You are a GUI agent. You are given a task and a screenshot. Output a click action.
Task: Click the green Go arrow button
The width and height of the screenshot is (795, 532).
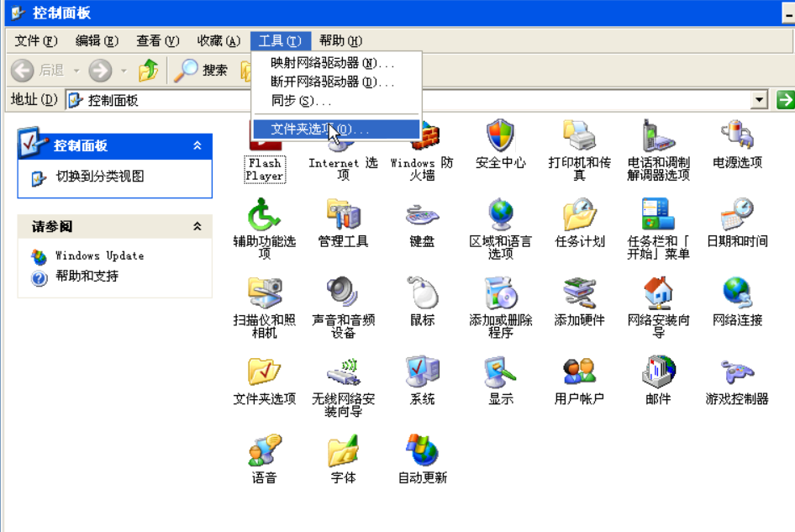click(x=786, y=100)
